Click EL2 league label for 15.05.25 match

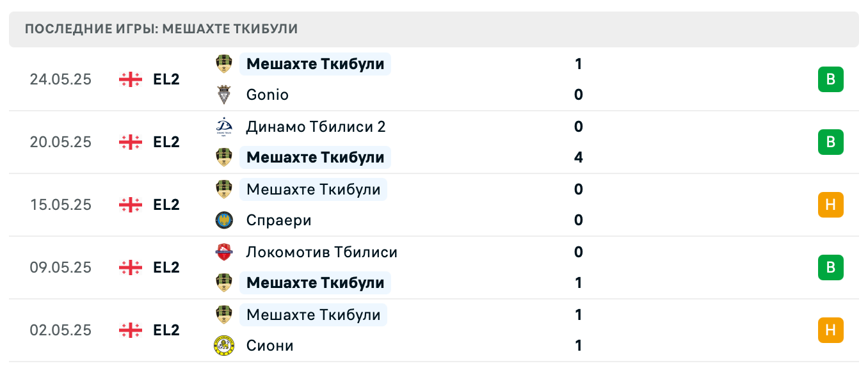click(166, 205)
